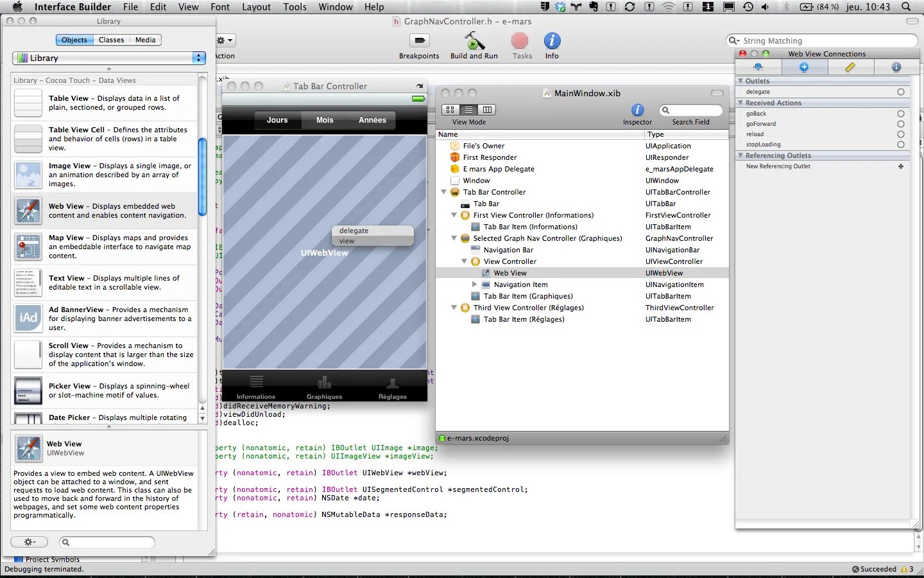Switch Library to Media tab

tap(146, 40)
